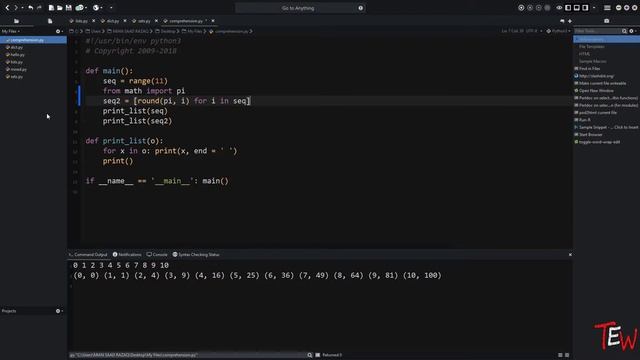Open the My Files dropdown
640x360 pixels.
[x=11, y=31]
